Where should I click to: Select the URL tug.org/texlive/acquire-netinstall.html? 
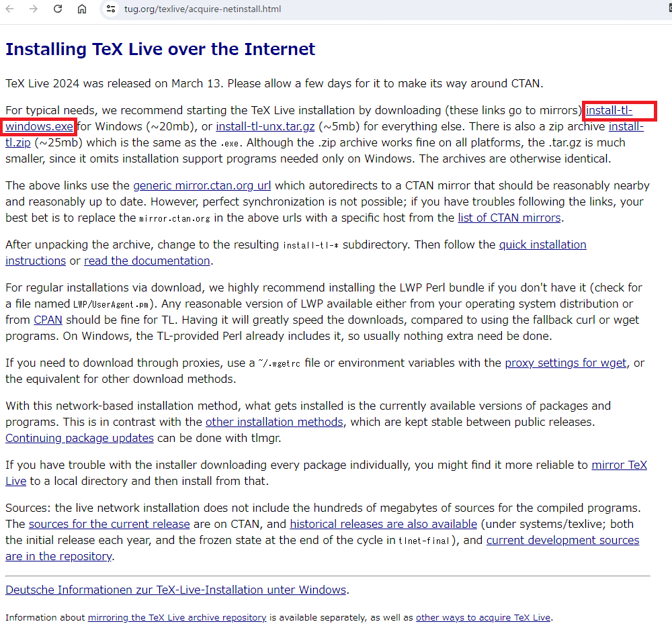203,9
